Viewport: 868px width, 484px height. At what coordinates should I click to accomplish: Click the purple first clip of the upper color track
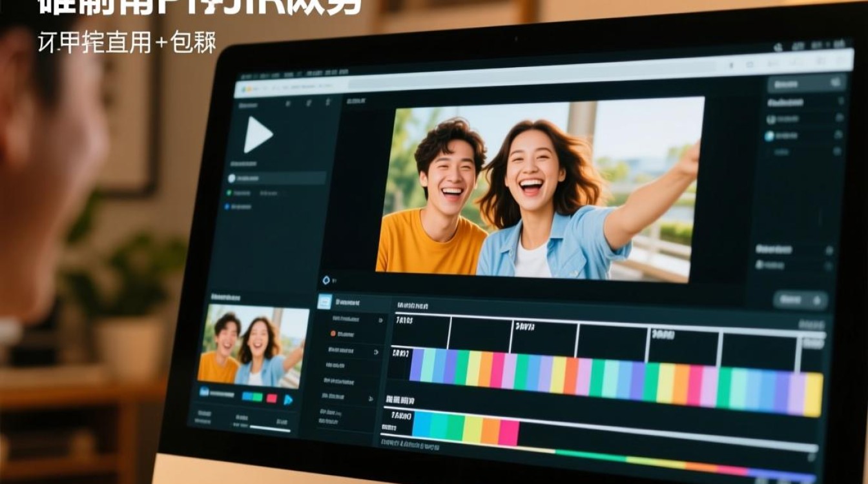pos(417,365)
